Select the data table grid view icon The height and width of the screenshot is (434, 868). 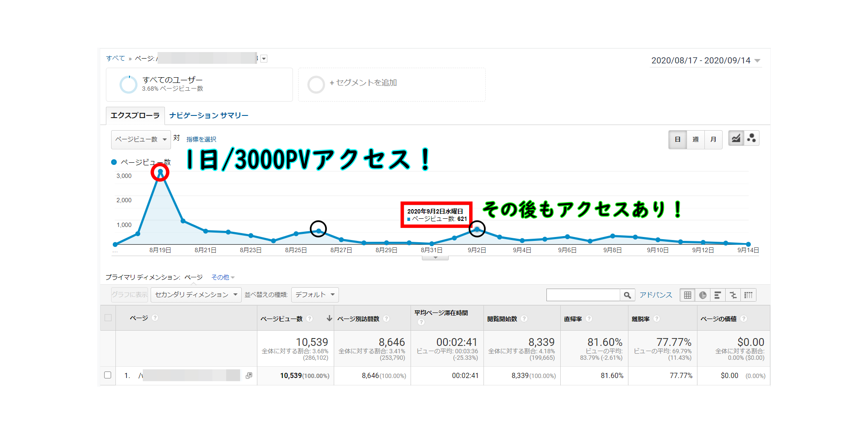point(687,295)
